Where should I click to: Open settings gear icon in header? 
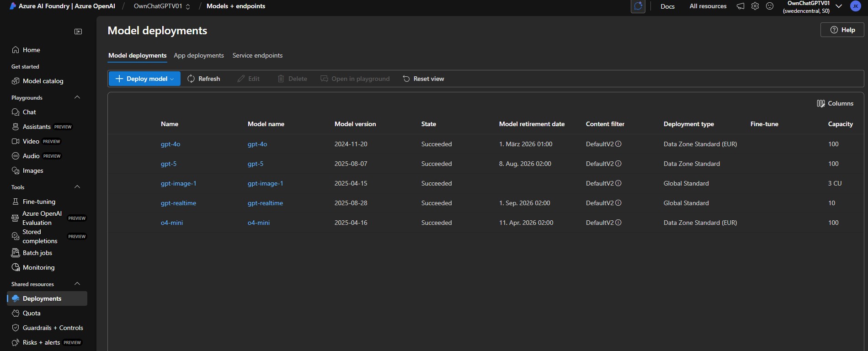(755, 6)
